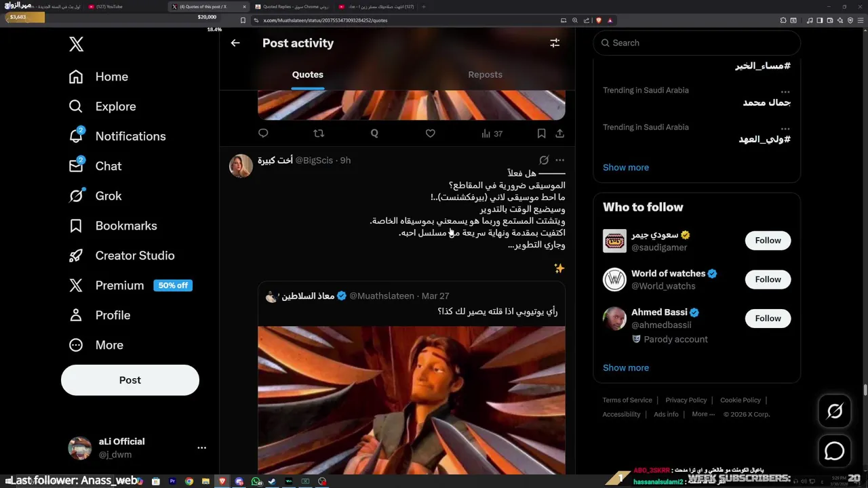Bookmark the upper quote post
The width and height of the screenshot is (868, 488).
pyautogui.click(x=541, y=134)
